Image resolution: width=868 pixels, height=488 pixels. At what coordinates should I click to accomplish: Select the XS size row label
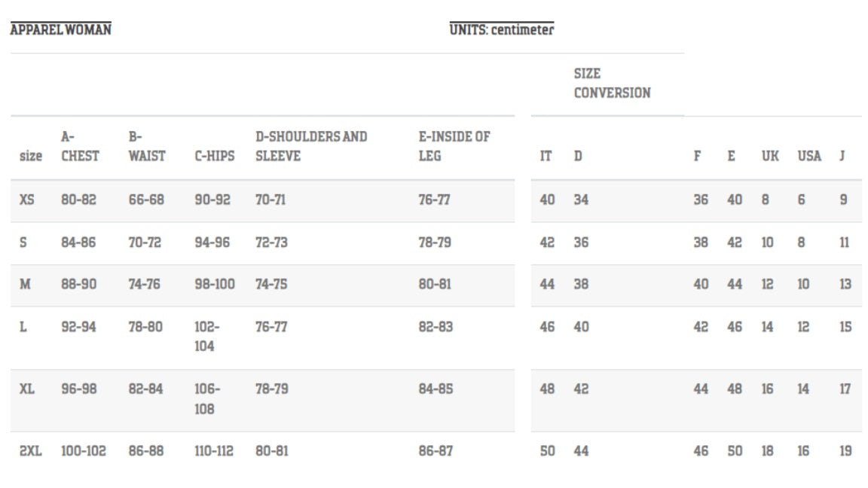pyautogui.click(x=26, y=200)
